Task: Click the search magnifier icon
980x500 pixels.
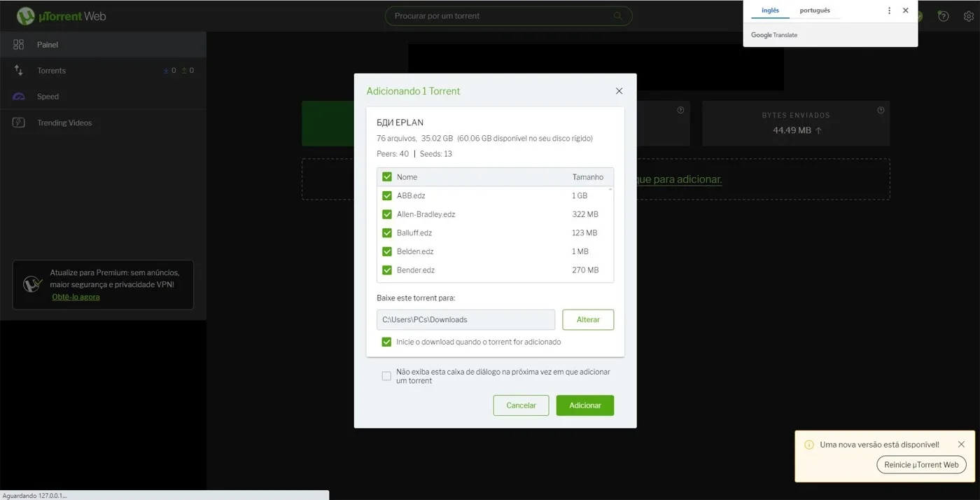Action: 618,15
